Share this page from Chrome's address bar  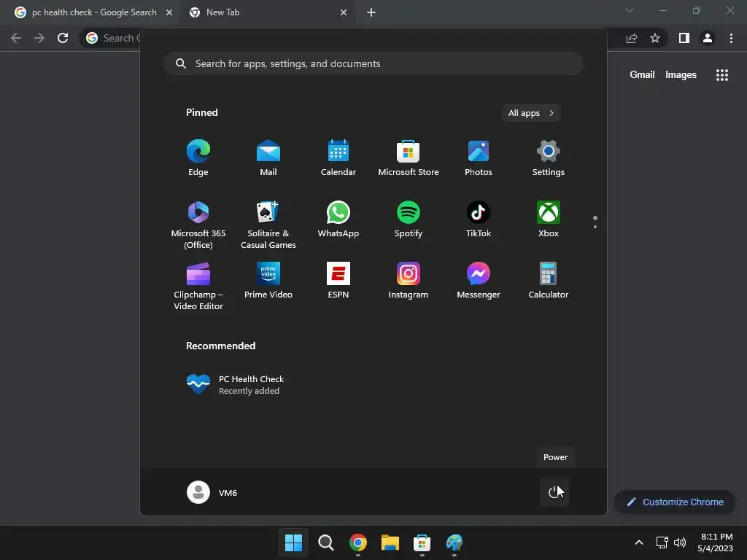coord(632,38)
